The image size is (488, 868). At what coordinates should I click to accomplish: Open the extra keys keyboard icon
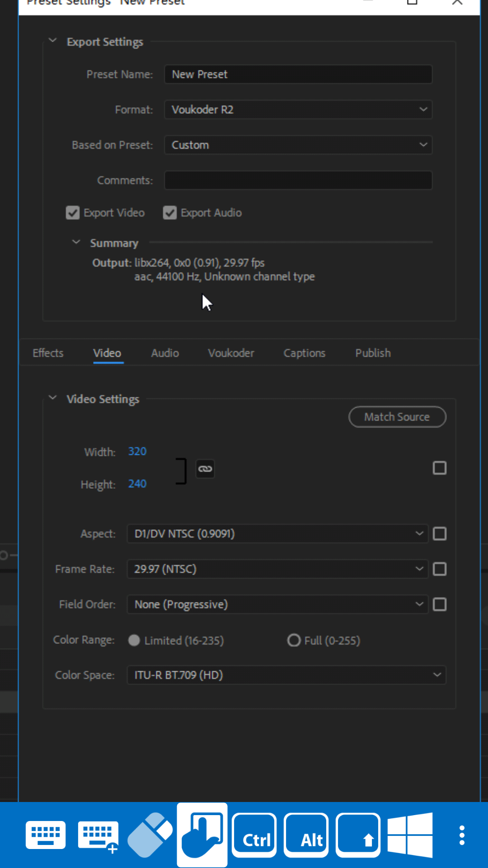98,835
